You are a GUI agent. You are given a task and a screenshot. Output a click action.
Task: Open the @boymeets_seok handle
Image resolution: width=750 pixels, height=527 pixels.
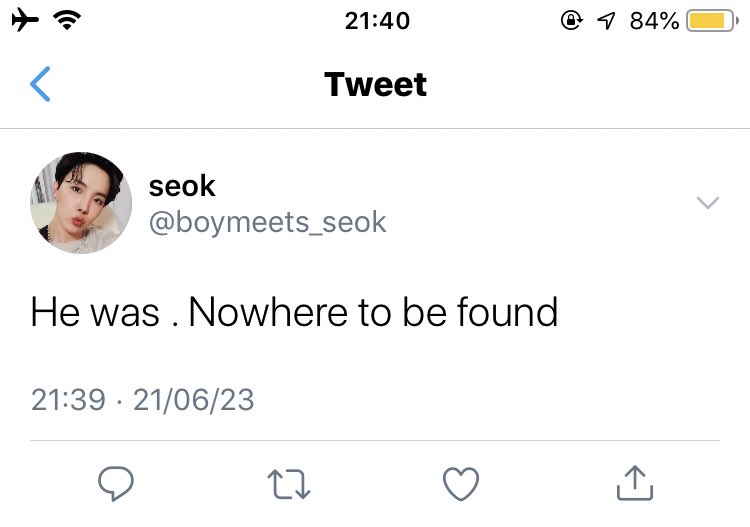coord(267,222)
